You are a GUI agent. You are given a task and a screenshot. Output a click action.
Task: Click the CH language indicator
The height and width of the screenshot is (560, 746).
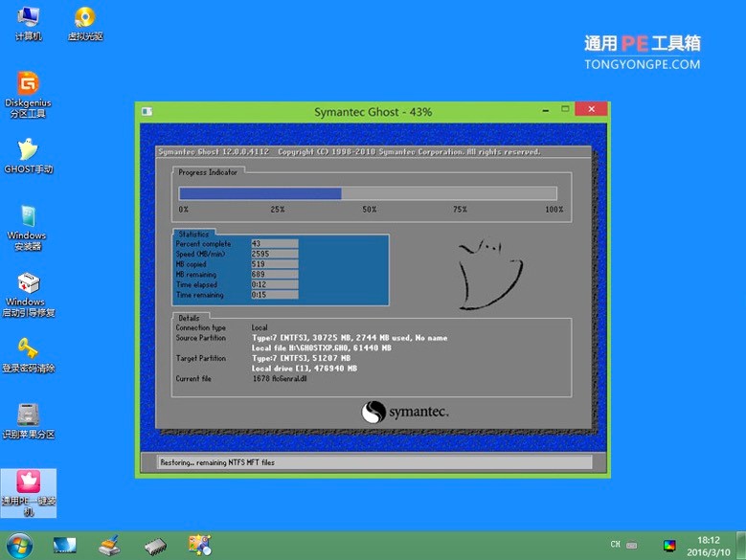tap(615, 545)
